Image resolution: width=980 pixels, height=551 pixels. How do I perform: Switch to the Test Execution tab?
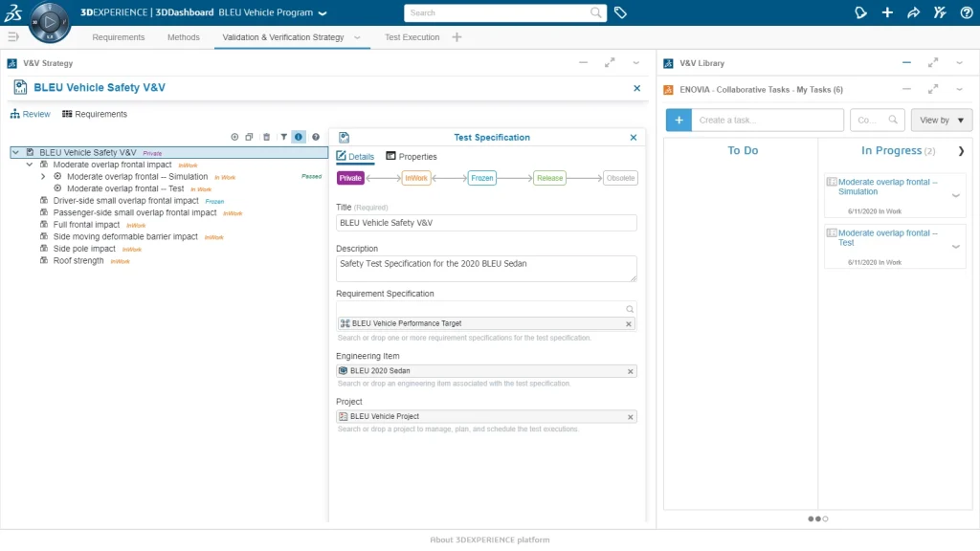pos(412,37)
